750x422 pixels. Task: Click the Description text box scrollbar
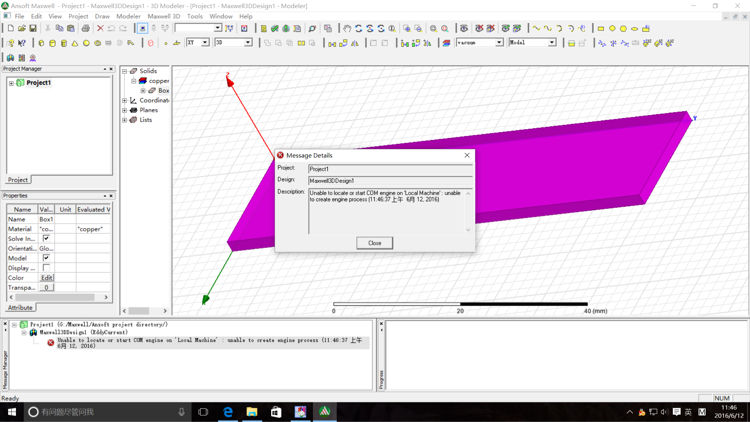(468, 211)
